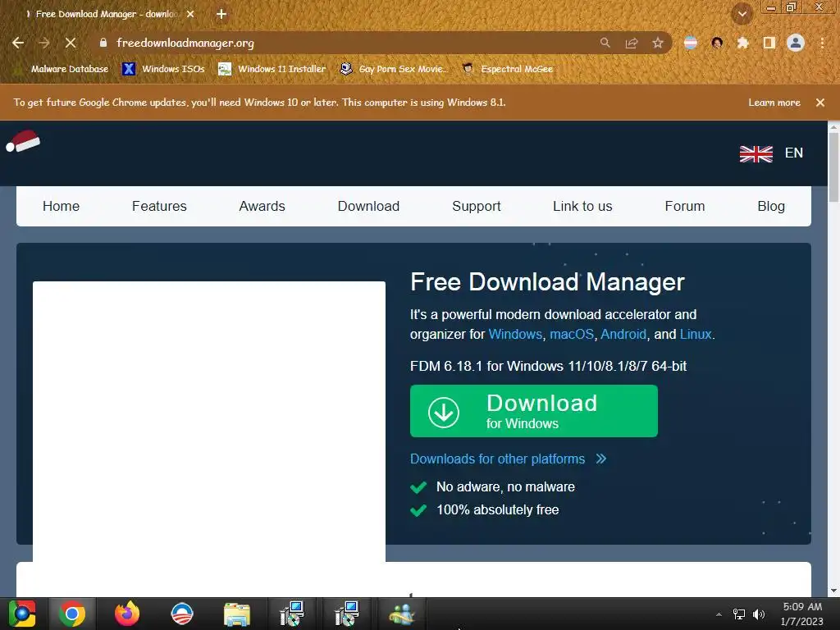Screen dimensions: 840x630
Task: Open the Windows 11 Installer bookmark
Action: tap(272, 69)
